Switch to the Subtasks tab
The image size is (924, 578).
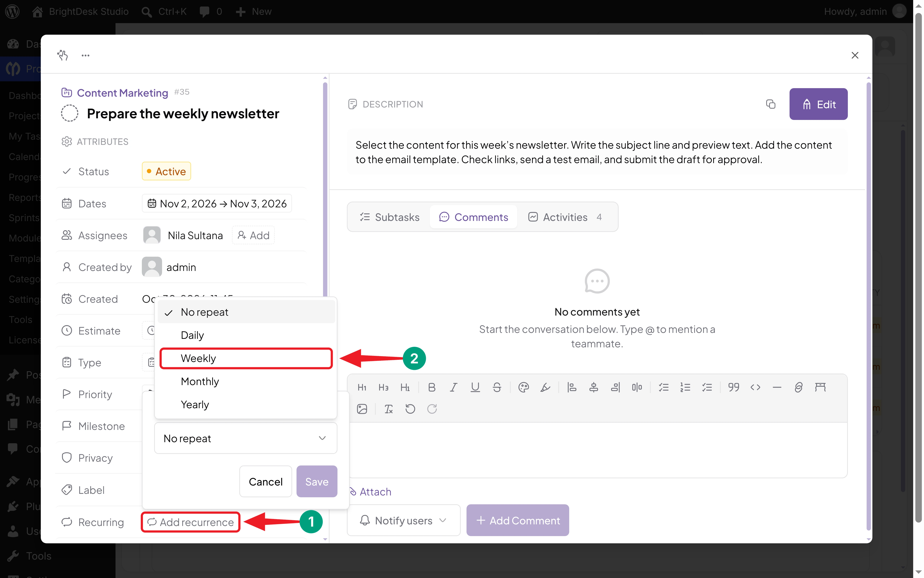pyautogui.click(x=389, y=217)
